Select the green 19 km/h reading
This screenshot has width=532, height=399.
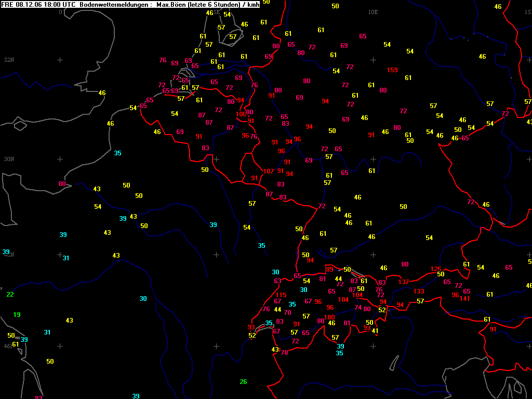coord(17,315)
